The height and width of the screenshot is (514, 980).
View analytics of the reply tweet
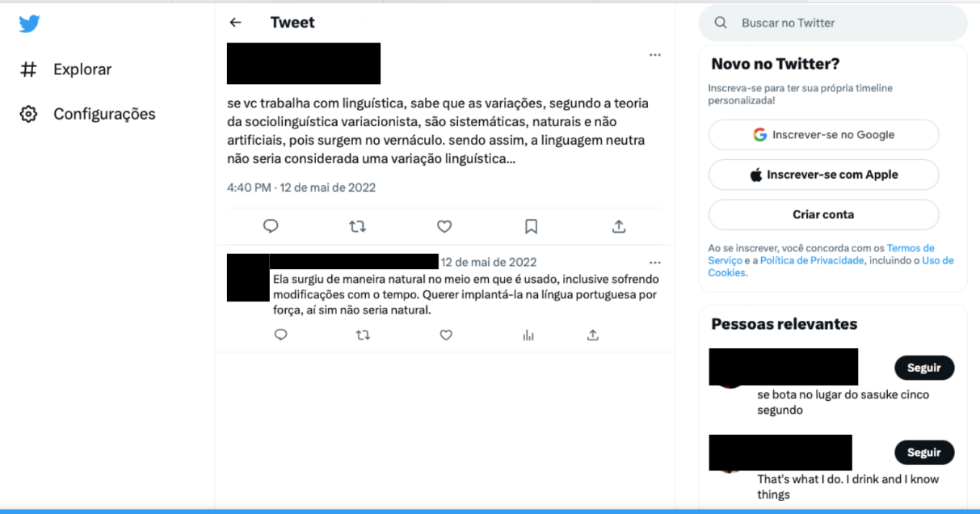[528, 335]
